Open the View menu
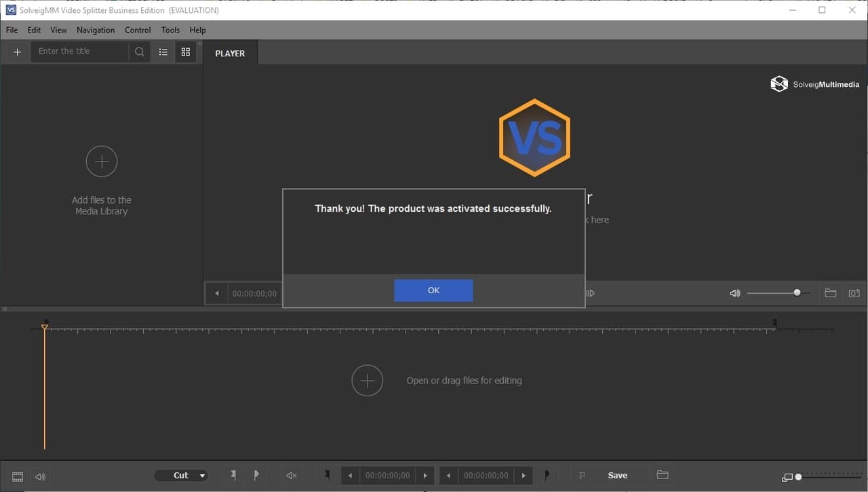 (x=59, y=30)
